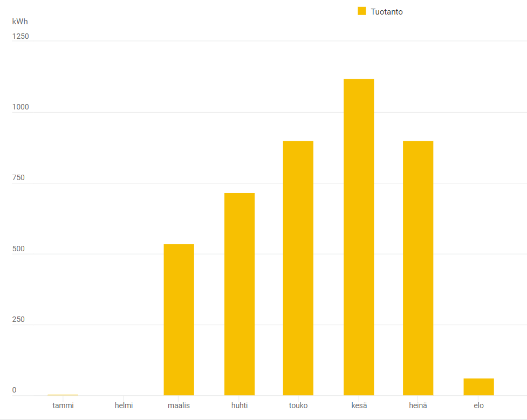Select the touko bar in chart
Viewport: 527px width, 420px height.
(x=298, y=268)
